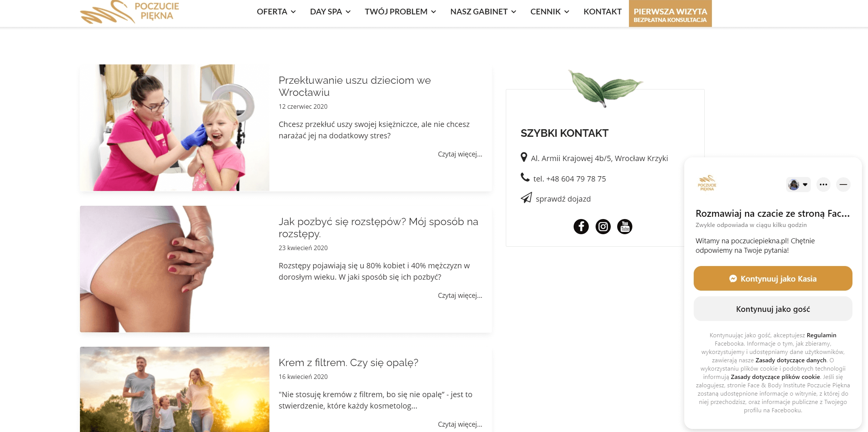Screen dimensions: 868x432
Task: Expand the DAY SPA dropdown menu
Action: pyautogui.click(x=330, y=12)
